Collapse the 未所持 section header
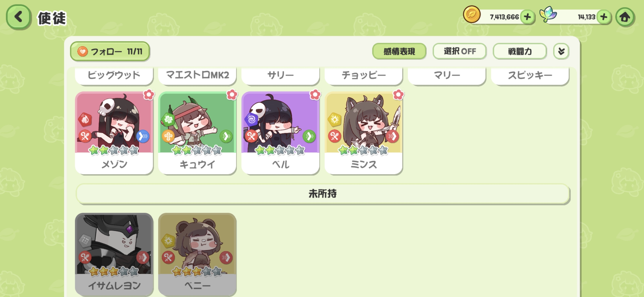This screenshot has height=297, width=644. click(323, 194)
